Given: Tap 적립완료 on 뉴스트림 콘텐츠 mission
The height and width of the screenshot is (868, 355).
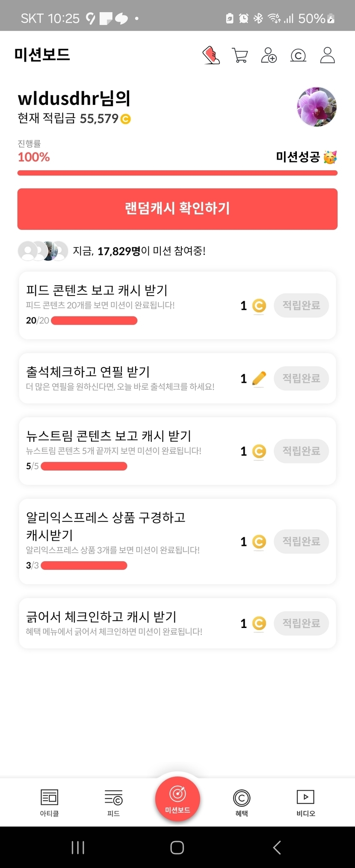Looking at the screenshot, I should pos(301,451).
